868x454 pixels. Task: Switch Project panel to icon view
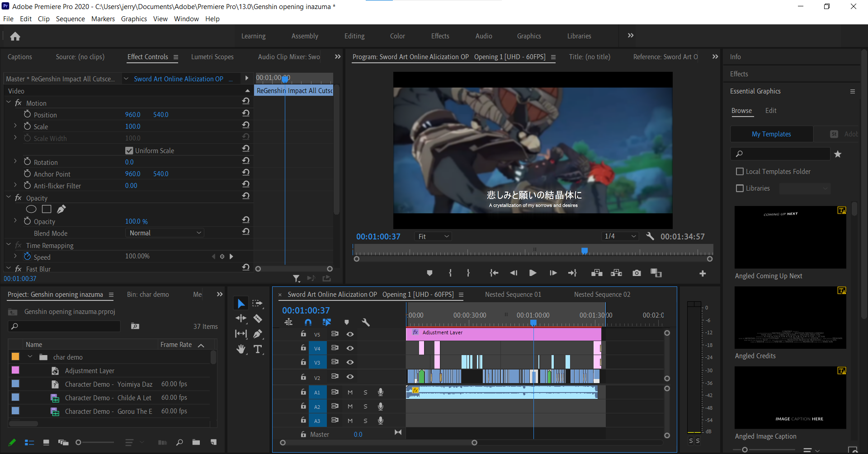click(x=46, y=442)
